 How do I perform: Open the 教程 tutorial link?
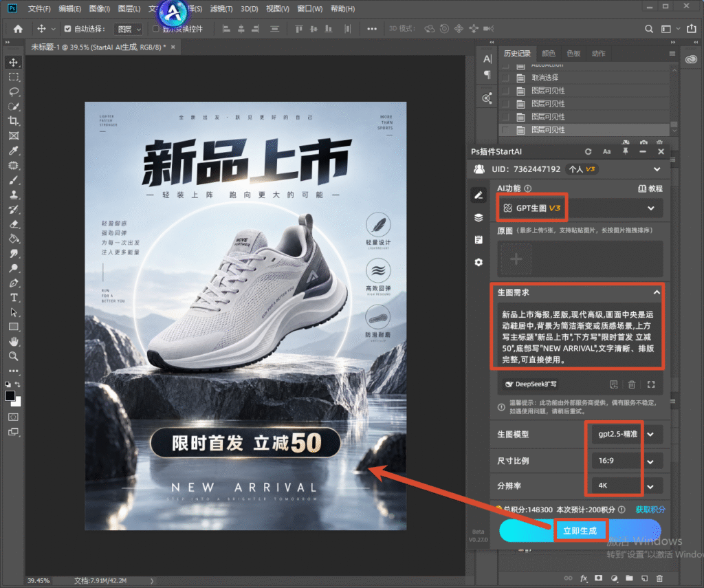point(650,188)
